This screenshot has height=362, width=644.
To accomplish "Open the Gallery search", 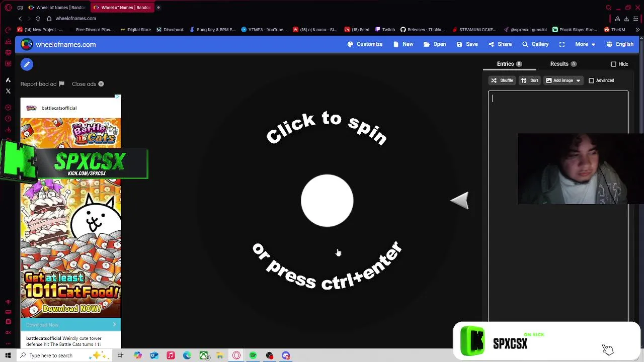I will 535,44.
